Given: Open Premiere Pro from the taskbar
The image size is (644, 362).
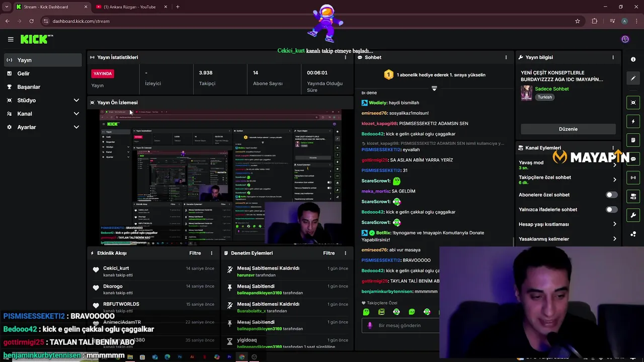Looking at the screenshot, I should [x=229, y=357].
